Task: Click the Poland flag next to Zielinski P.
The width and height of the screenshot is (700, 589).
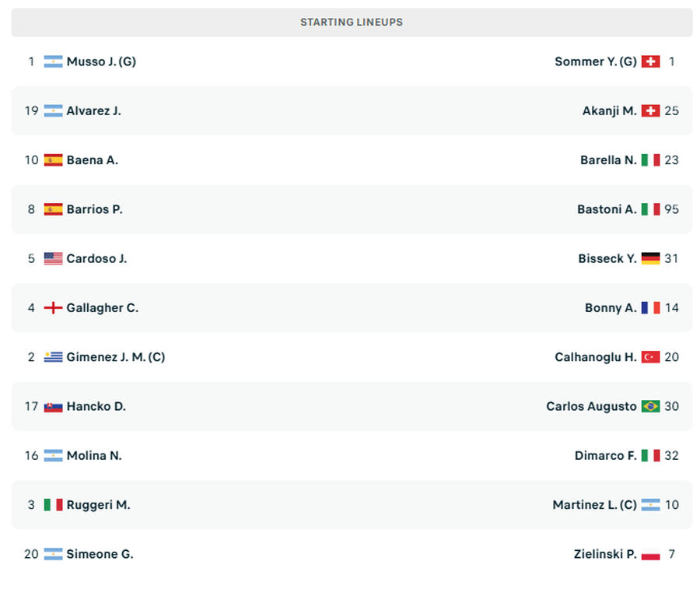Action: point(650,554)
